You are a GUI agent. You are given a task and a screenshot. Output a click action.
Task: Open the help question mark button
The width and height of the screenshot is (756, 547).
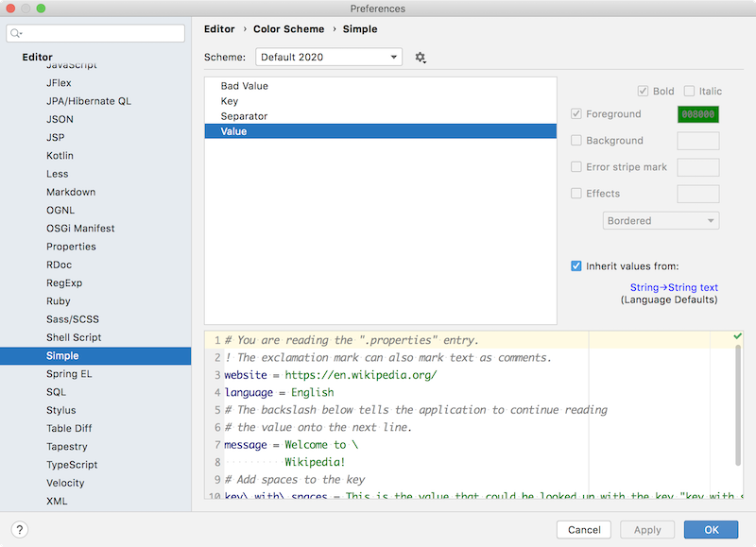click(x=20, y=529)
